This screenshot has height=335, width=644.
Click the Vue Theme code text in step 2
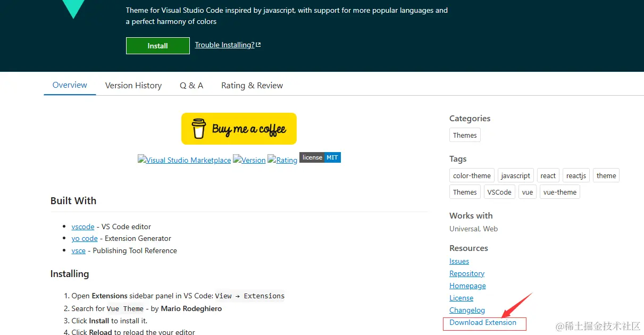pos(126,308)
